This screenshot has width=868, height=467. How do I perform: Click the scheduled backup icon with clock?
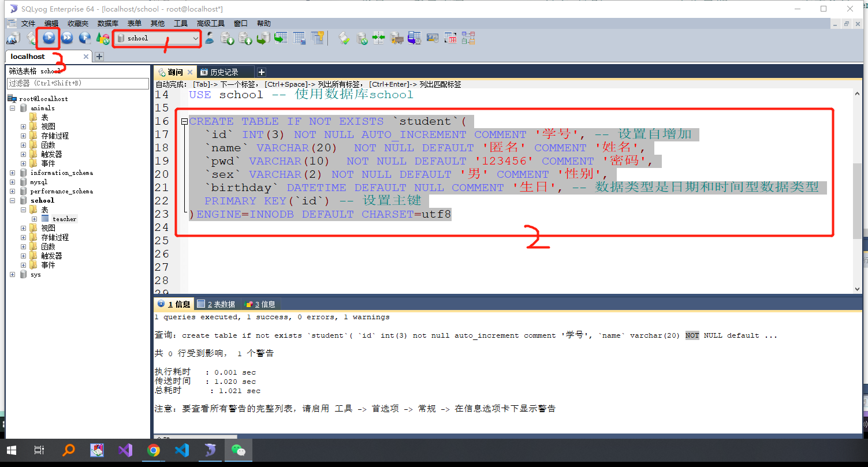click(415, 38)
